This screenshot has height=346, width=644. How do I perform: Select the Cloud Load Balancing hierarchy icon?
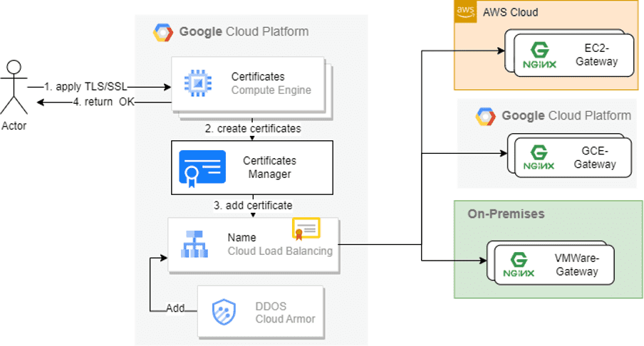(194, 244)
